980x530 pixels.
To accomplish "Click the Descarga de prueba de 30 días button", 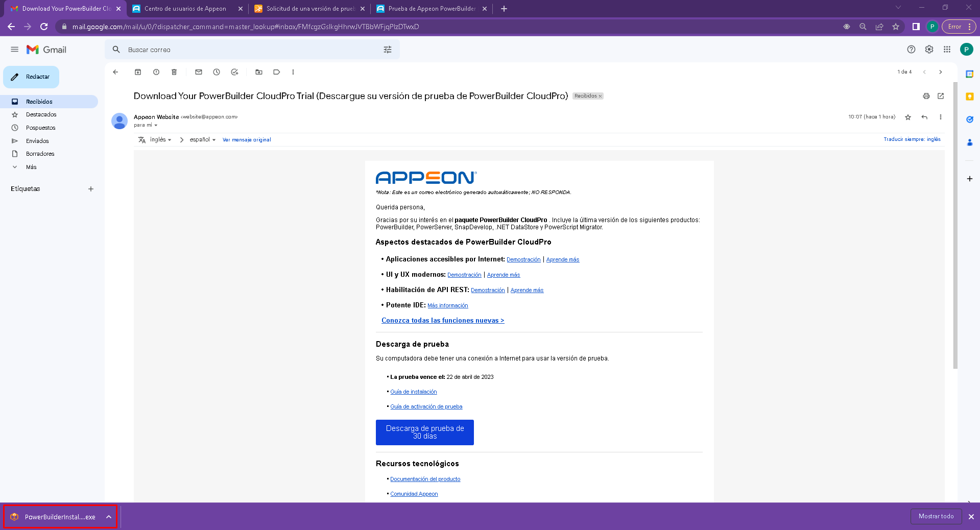I will coord(424,432).
